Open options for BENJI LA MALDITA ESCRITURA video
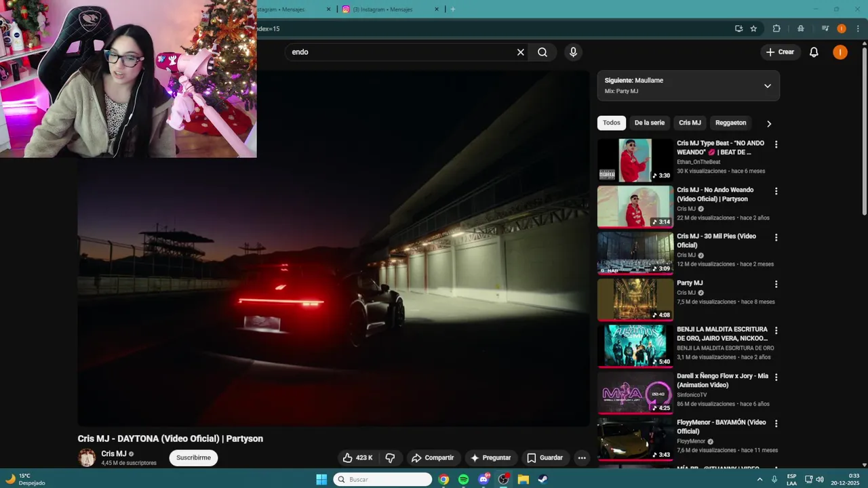This screenshot has width=868, height=488. click(x=776, y=330)
